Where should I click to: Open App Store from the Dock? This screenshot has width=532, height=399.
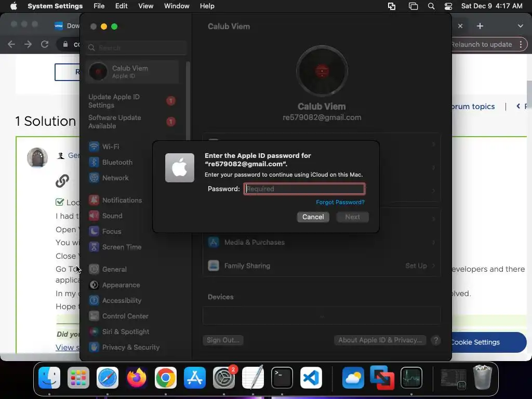pos(195,378)
